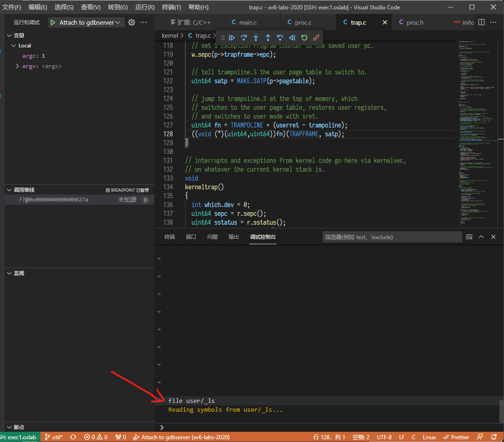Switch to Ports panel tab
The image size is (504, 442).
coord(191,237)
